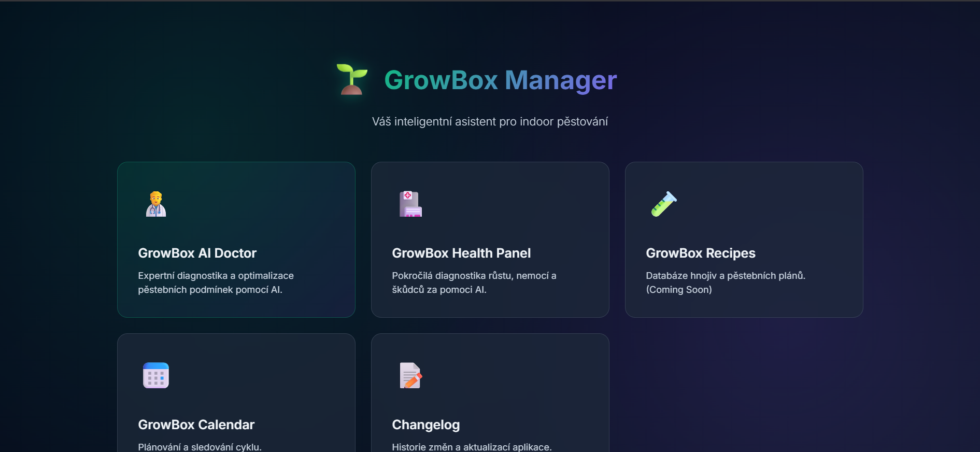
Task: Open the Changelog title
Action: 426,425
